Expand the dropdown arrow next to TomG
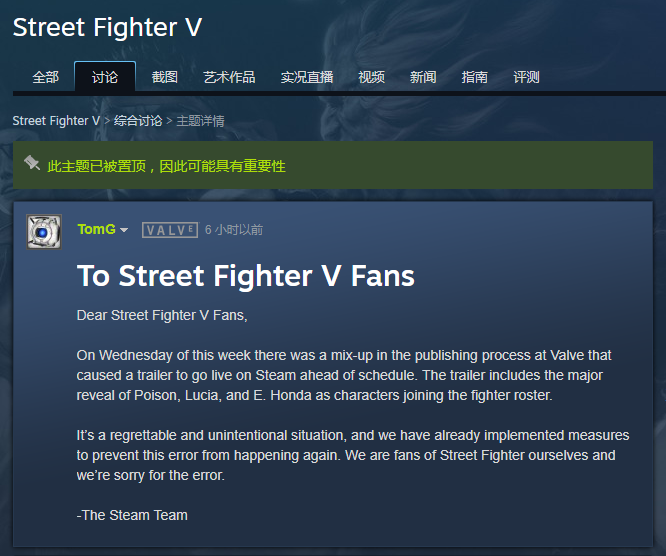666x556 pixels. tap(124, 231)
